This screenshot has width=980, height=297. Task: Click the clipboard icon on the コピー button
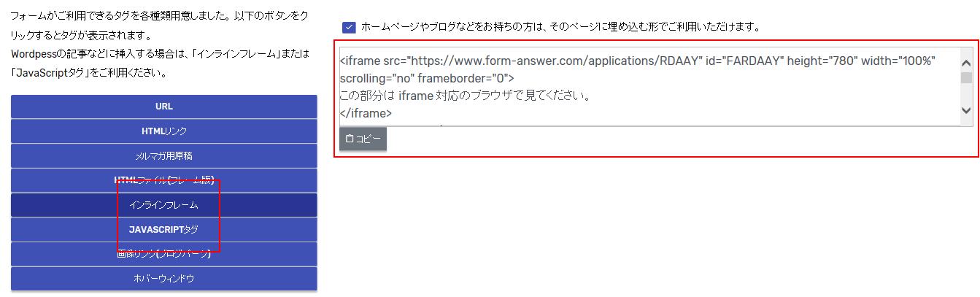coord(350,139)
